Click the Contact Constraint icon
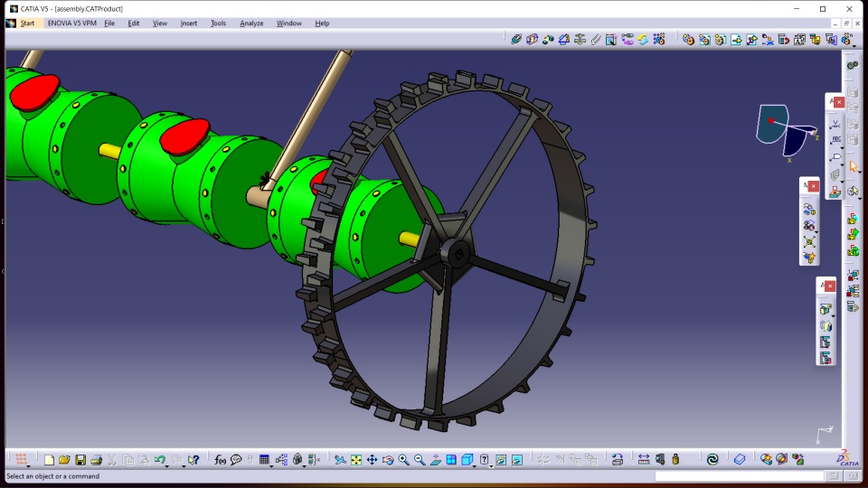The height and width of the screenshot is (488, 868). point(532,39)
